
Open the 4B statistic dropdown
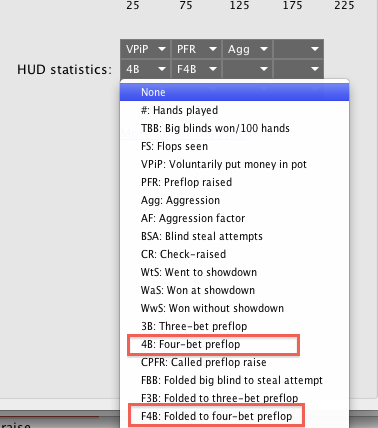(145, 69)
